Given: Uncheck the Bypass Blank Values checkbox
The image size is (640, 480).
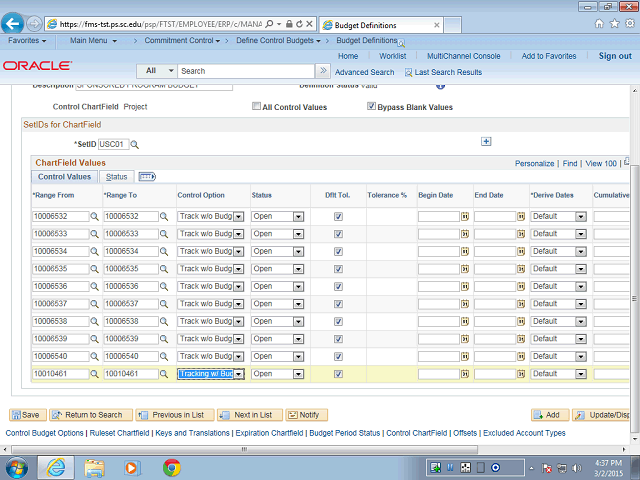Looking at the screenshot, I should 371,106.
